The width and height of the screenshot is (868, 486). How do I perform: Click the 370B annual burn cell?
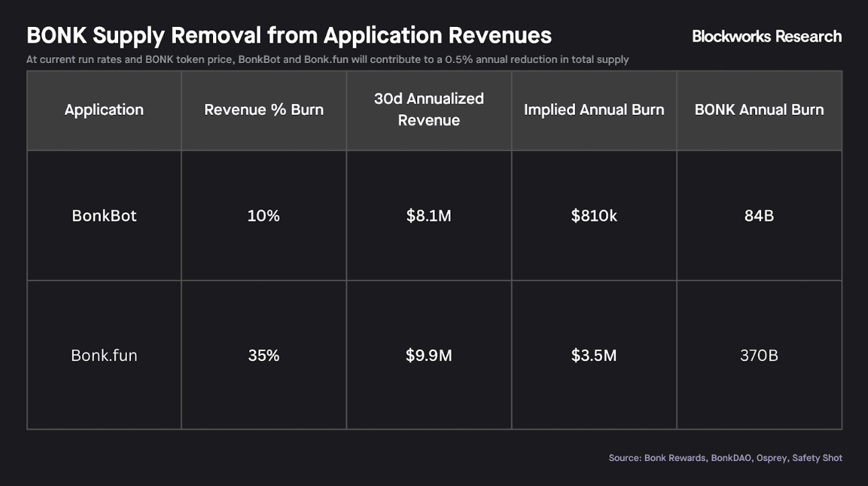759,355
